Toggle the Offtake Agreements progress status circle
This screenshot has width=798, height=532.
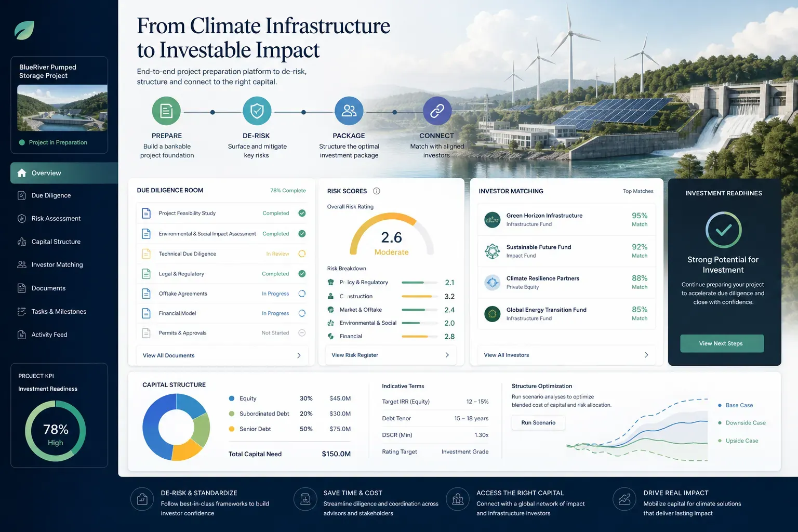coord(302,294)
